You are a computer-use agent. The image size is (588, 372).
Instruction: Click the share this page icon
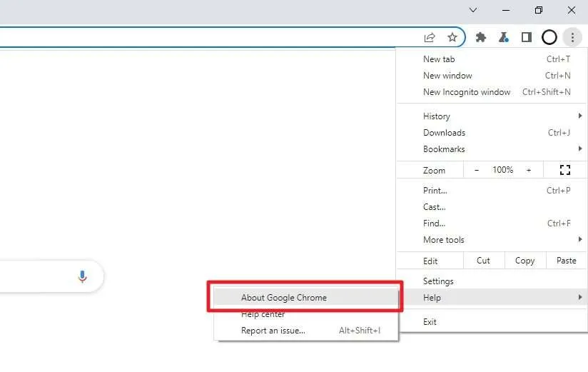click(430, 37)
